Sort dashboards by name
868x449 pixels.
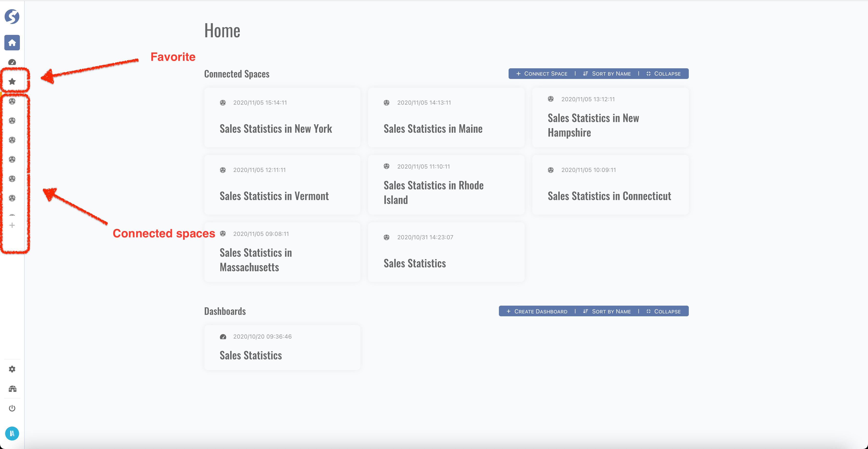607,312
